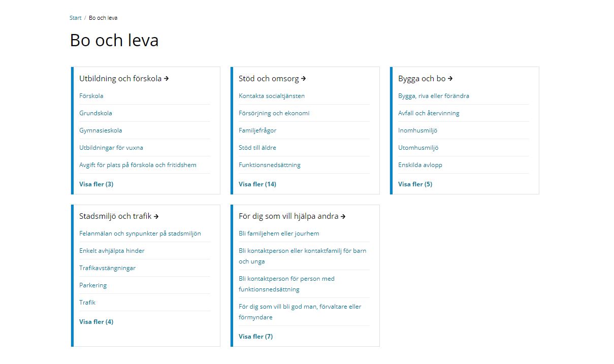The width and height of the screenshot is (614, 364).
Task: Click arrow icon after Bygga och bo
Action: [x=450, y=79]
